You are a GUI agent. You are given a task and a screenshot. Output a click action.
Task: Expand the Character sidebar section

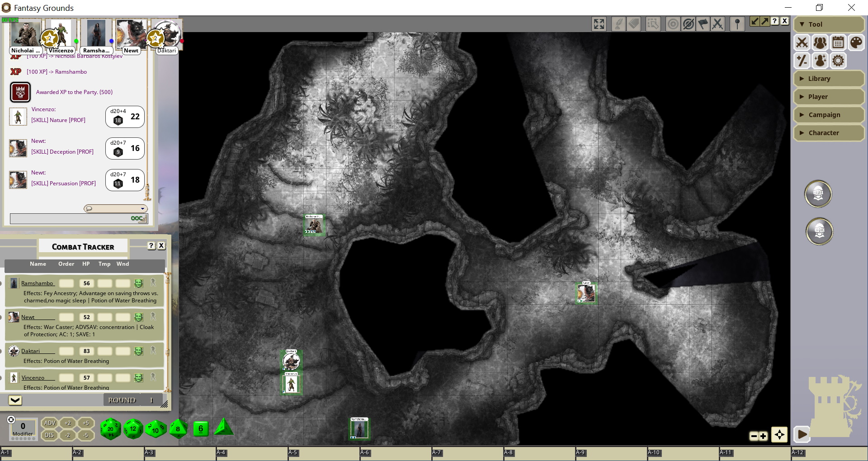tap(829, 133)
